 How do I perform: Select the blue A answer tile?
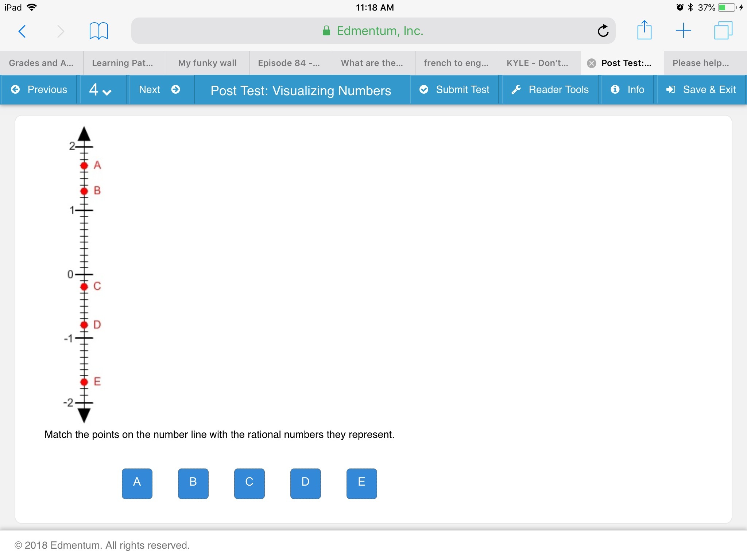(x=137, y=483)
